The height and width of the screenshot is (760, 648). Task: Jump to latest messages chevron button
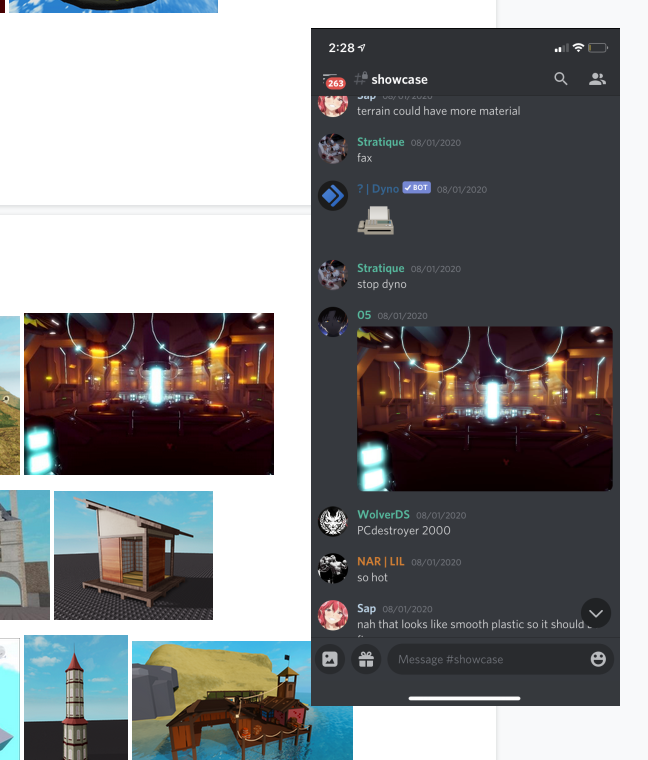[x=596, y=613]
